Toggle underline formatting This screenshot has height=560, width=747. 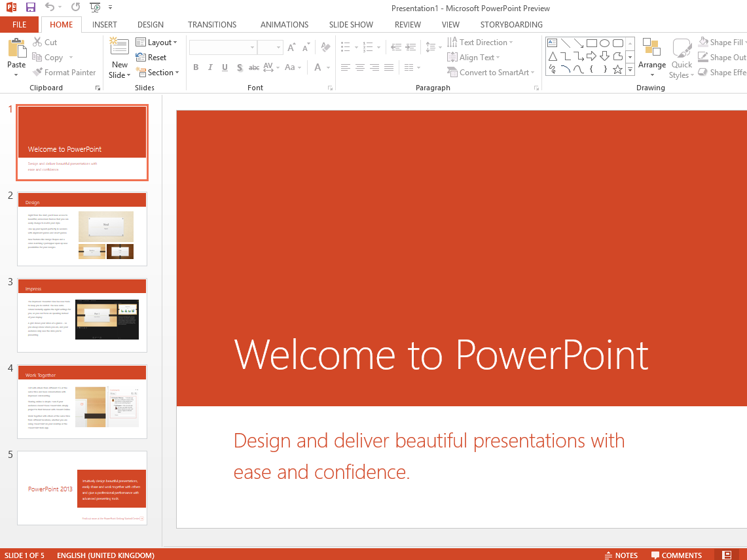225,67
